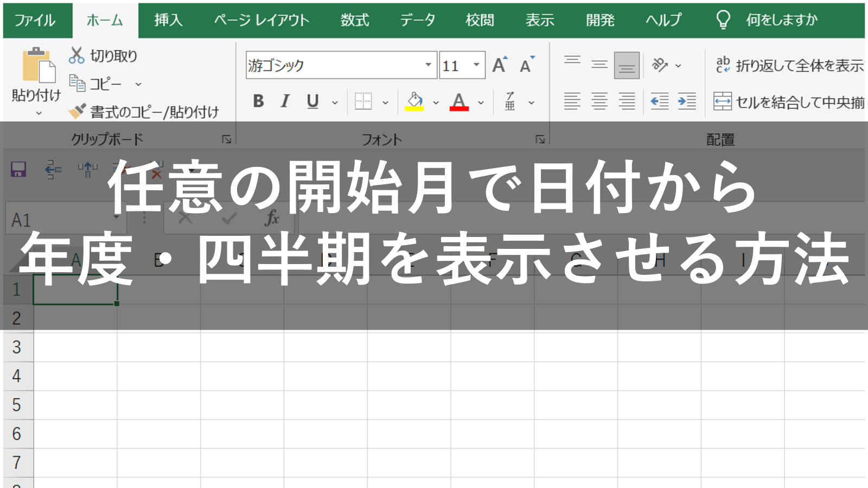
Task: Set middle vertical alignment
Action: coord(599,65)
